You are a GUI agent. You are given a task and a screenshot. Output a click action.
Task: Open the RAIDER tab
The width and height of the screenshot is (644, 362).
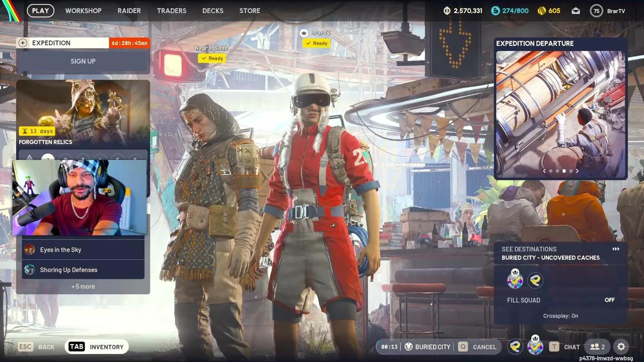(x=129, y=11)
